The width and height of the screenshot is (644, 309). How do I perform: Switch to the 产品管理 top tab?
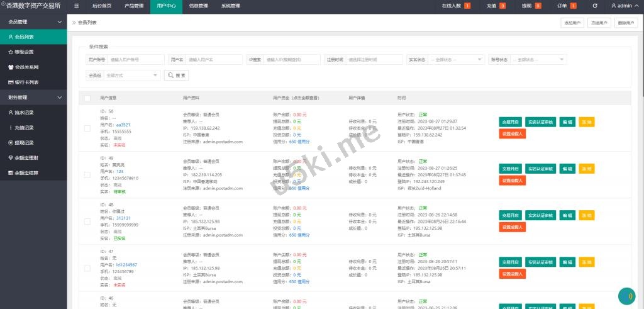pyautogui.click(x=133, y=6)
